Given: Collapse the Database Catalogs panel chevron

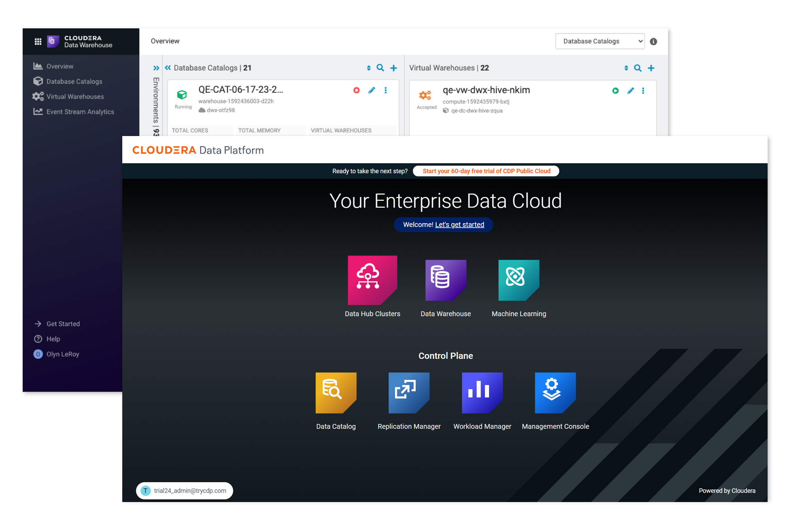Looking at the screenshot, I should (168, 68).
